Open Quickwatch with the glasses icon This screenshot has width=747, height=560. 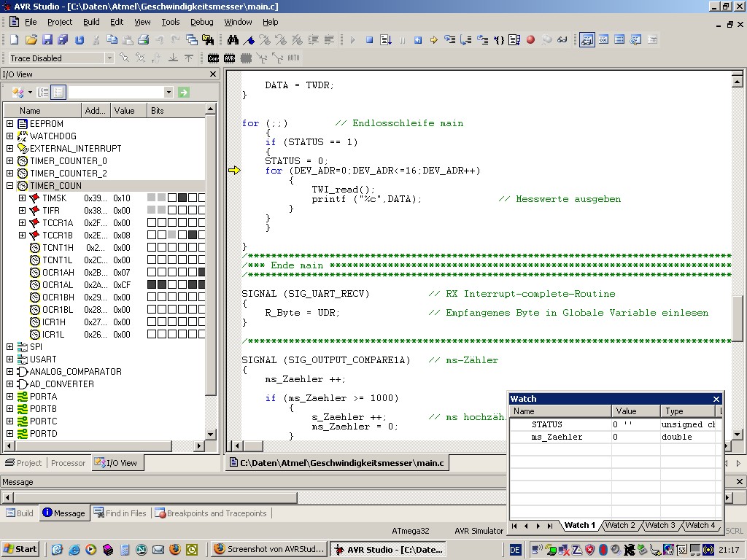(562, 40)
